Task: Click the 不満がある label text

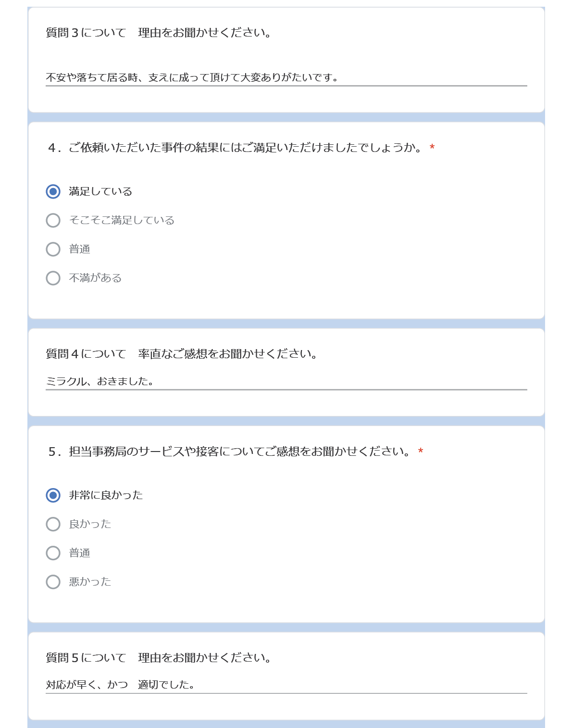Action: pyautogui.click(x=95, y=278)
